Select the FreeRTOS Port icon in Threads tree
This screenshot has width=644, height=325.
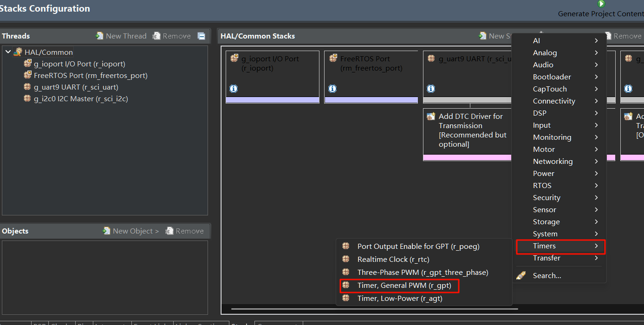coord(27,75)
